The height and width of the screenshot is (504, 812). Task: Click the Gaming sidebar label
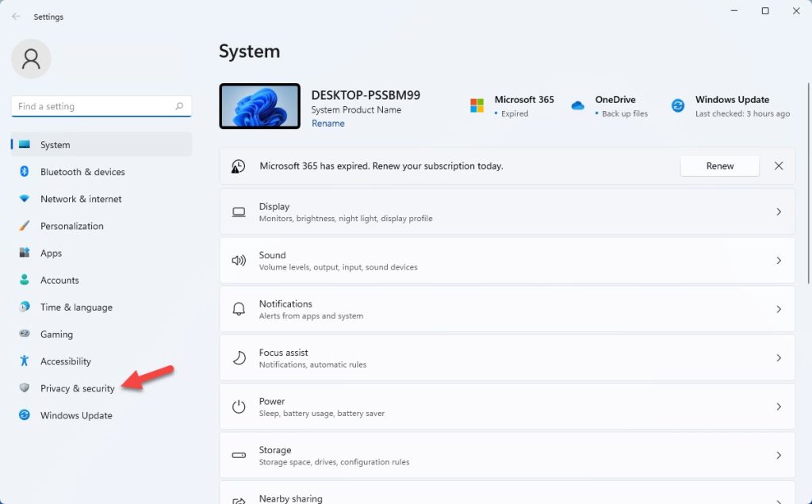pos(56,334)
